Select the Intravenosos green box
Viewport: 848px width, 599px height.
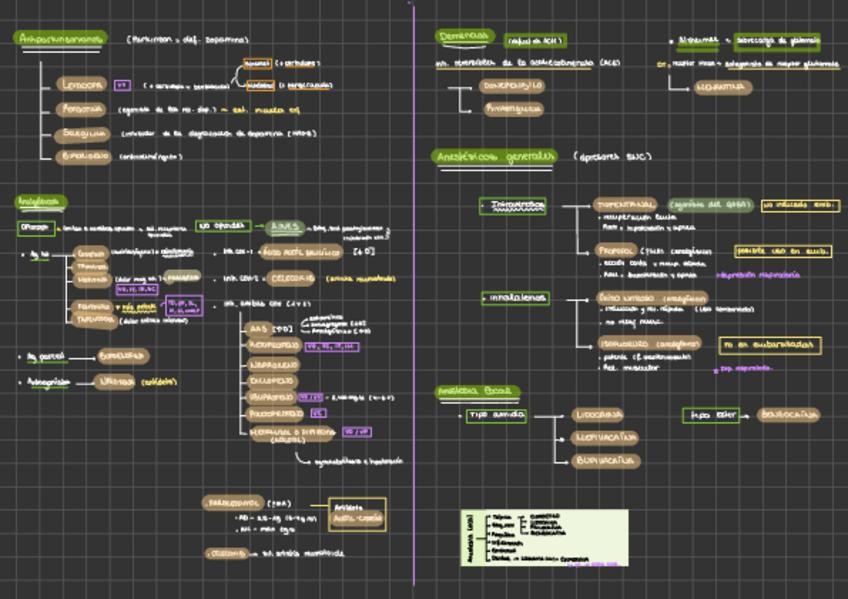(514, 206)
